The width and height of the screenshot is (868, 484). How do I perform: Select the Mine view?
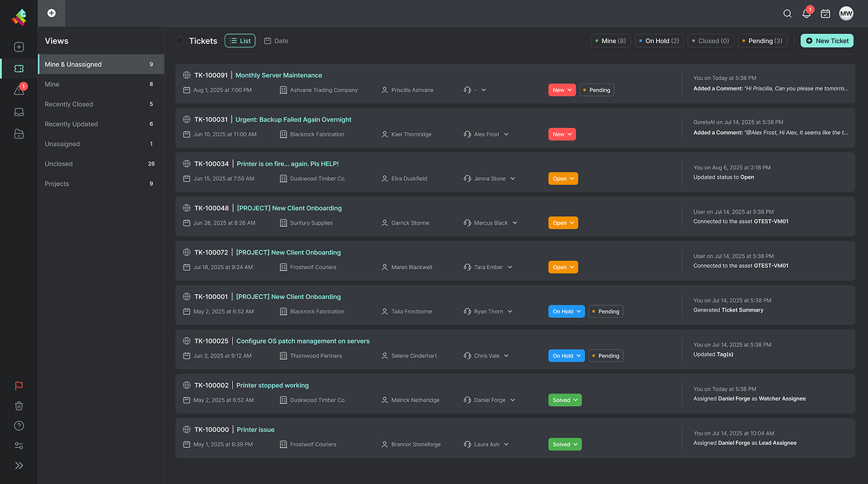(101, 84)
